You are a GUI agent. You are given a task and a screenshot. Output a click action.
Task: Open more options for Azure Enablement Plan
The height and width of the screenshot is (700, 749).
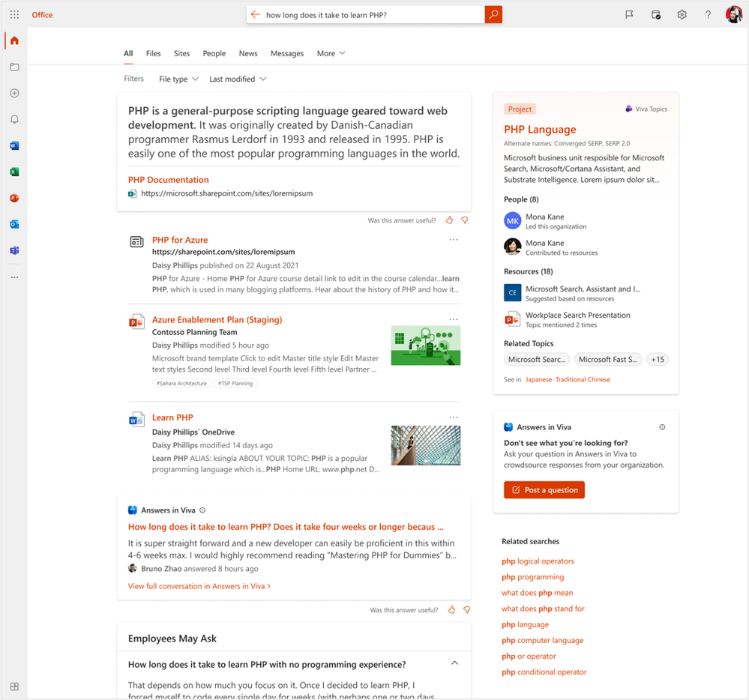[x=454, y=319]
